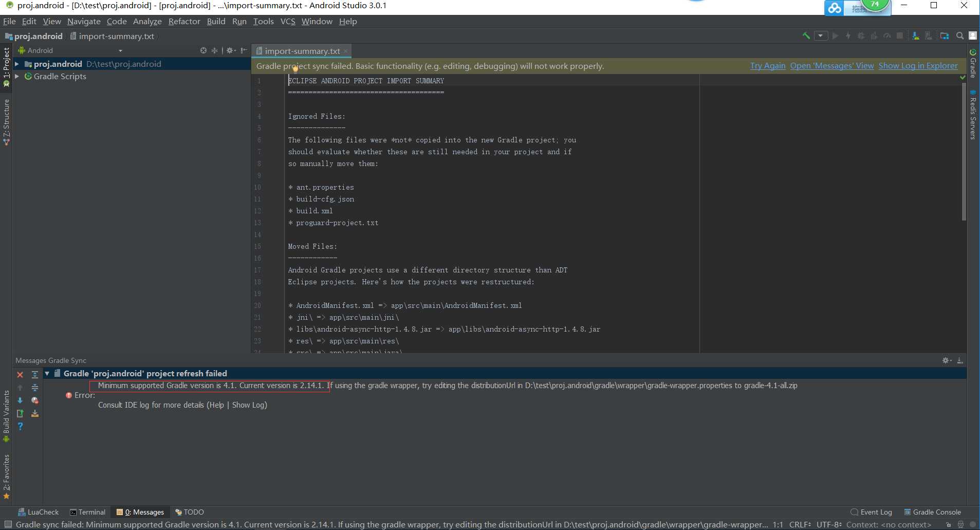Click Show Log in Explorer link
Viewport: 980px width, 530px height.
pos(918,66)
